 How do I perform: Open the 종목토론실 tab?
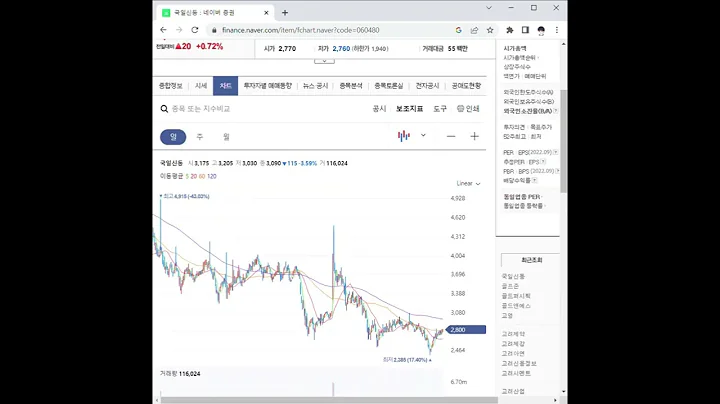388,86
